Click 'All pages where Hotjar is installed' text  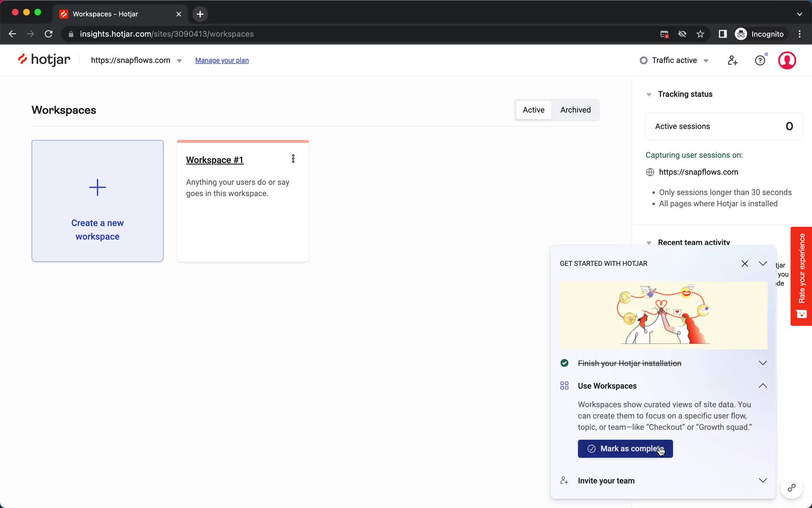[718, 204]
